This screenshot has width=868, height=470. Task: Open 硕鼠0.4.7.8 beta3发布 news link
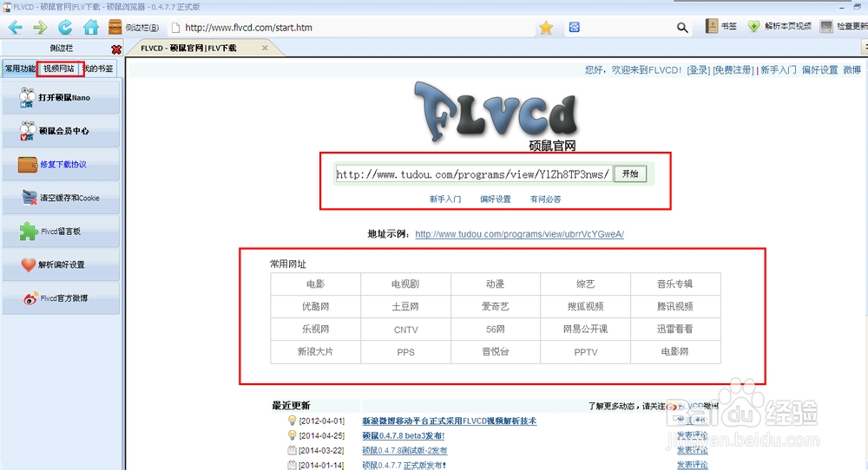pyautogui.click(x=404, y=435)
